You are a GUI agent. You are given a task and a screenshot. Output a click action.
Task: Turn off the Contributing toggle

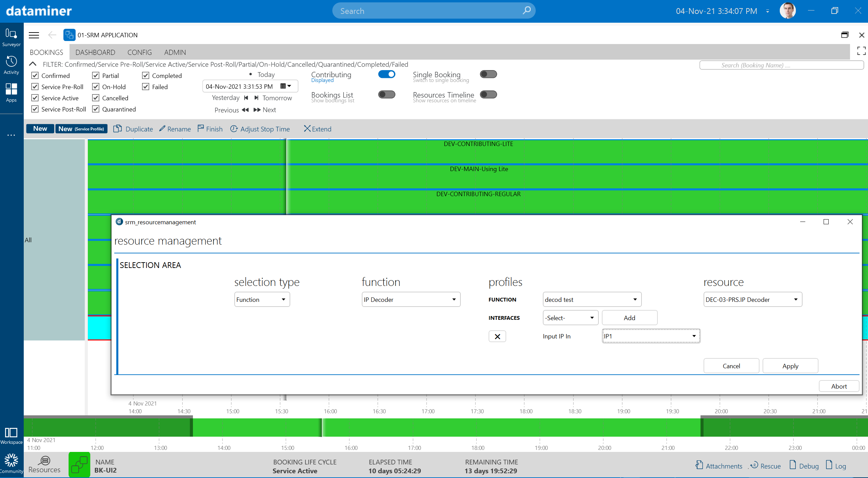[387, 75]
